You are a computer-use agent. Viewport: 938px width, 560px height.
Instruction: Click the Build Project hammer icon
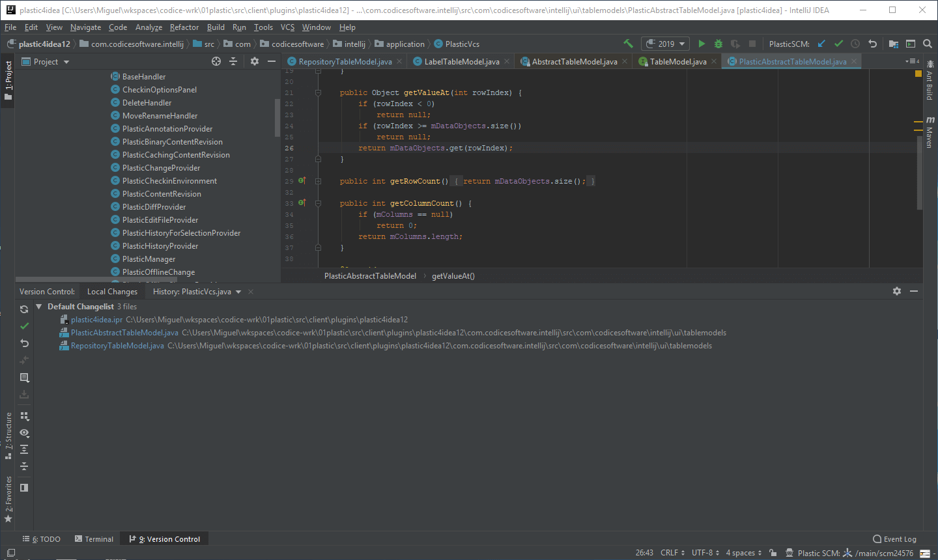point(628,44)
